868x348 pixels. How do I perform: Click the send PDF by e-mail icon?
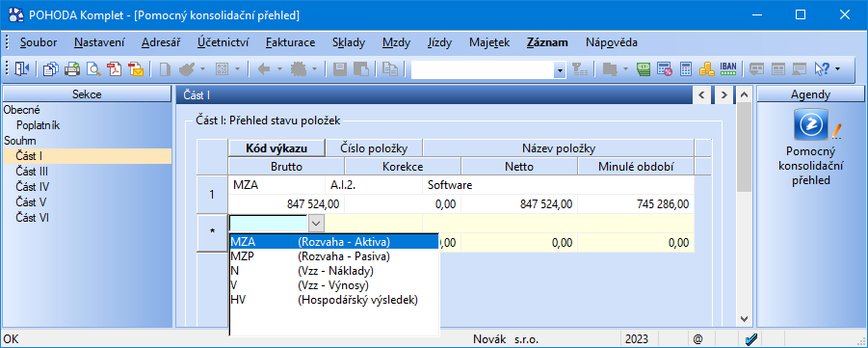point(136,68)
